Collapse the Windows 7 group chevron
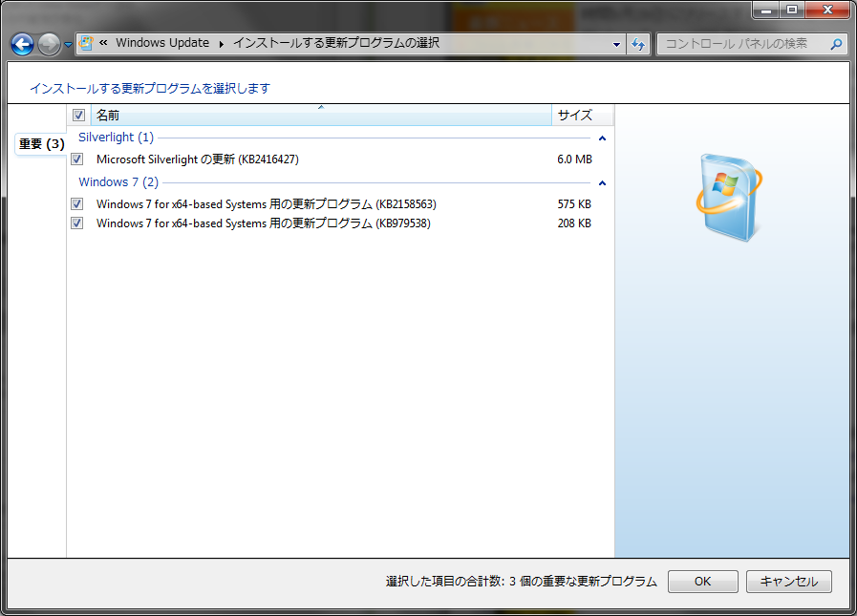The image size is (857, 616). [602, 183]
